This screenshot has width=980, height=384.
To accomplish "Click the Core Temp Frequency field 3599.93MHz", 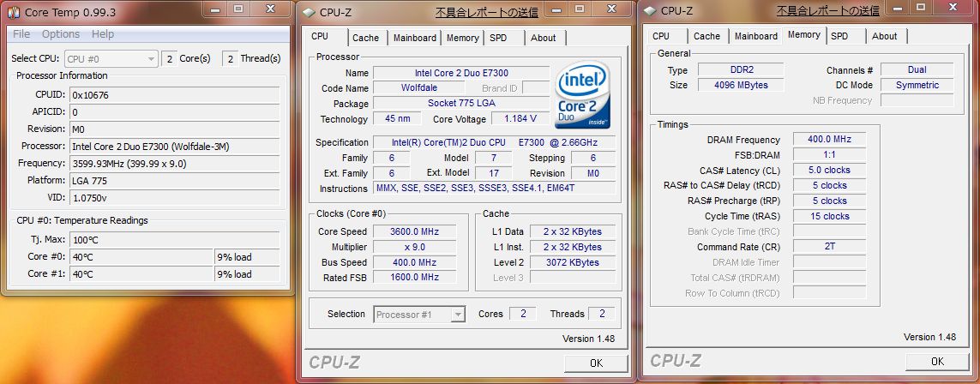I will click(x=174, y=164).
